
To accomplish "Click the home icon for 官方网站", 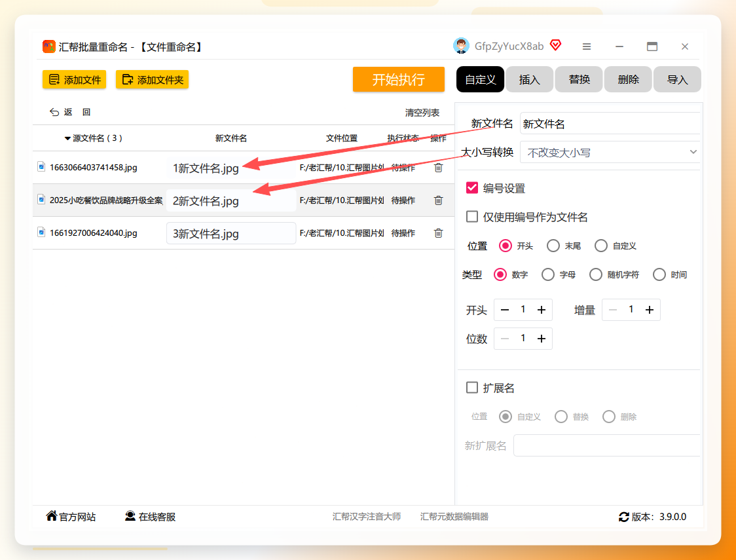I will click(x=52, y=516).
